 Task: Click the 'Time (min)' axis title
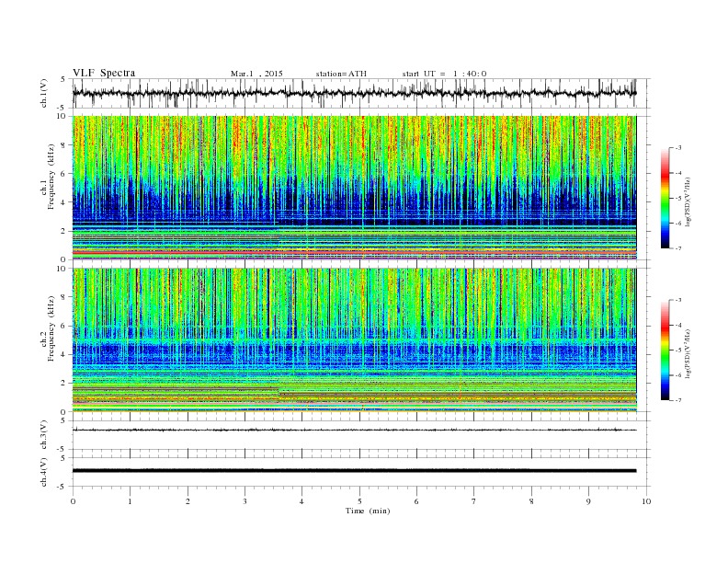pos(368,511)
